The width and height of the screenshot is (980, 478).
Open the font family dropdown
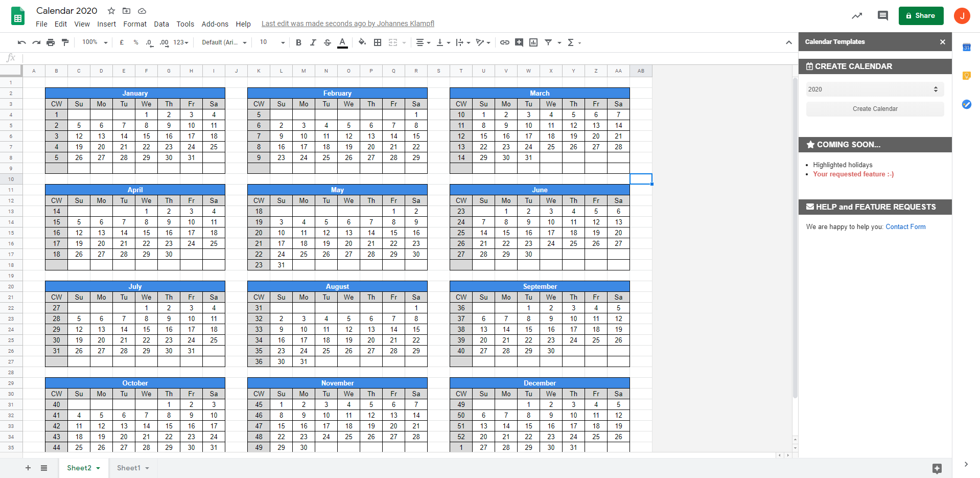(x=224, y=42)
